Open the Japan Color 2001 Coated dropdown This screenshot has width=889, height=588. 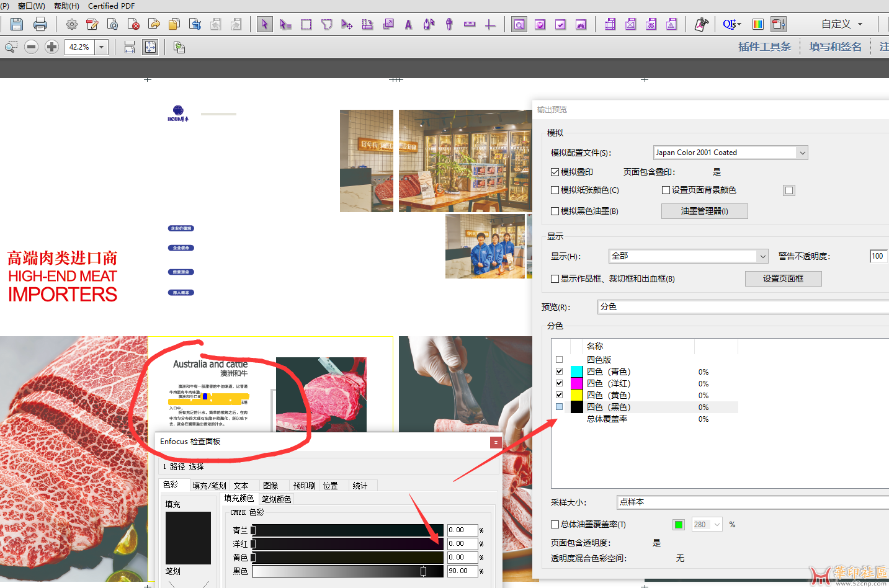802,153
